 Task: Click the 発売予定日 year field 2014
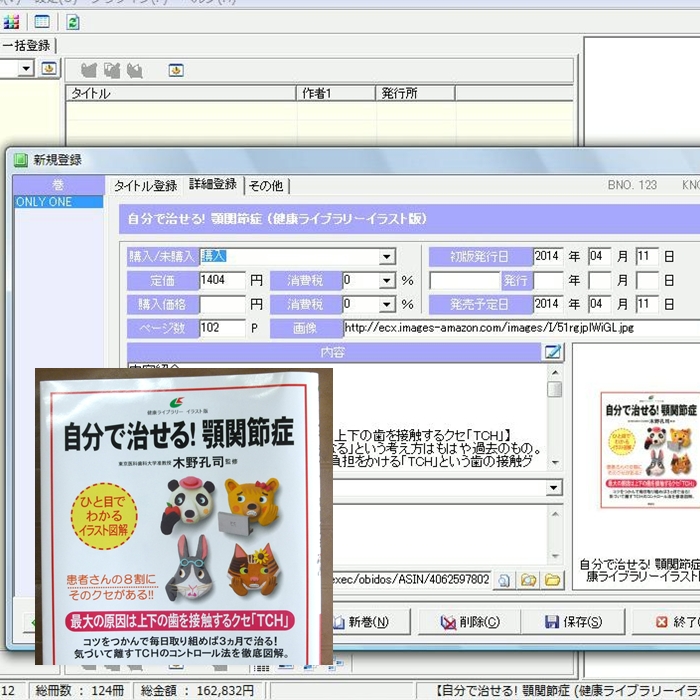tap(548, 304)
